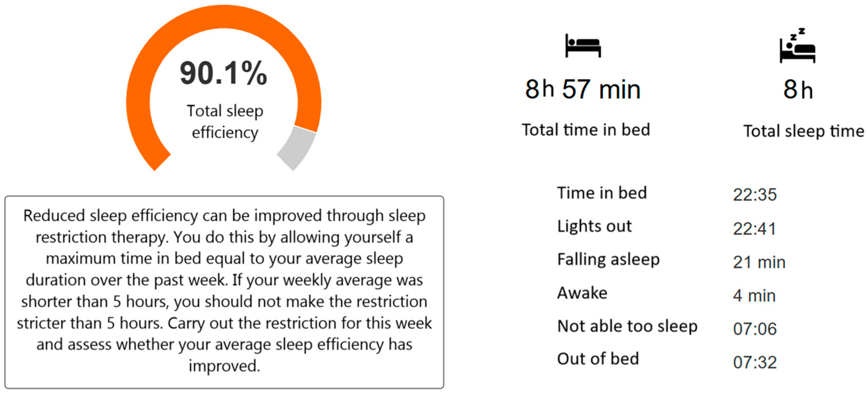Click the 8 h total sleep value

[798, 89]
